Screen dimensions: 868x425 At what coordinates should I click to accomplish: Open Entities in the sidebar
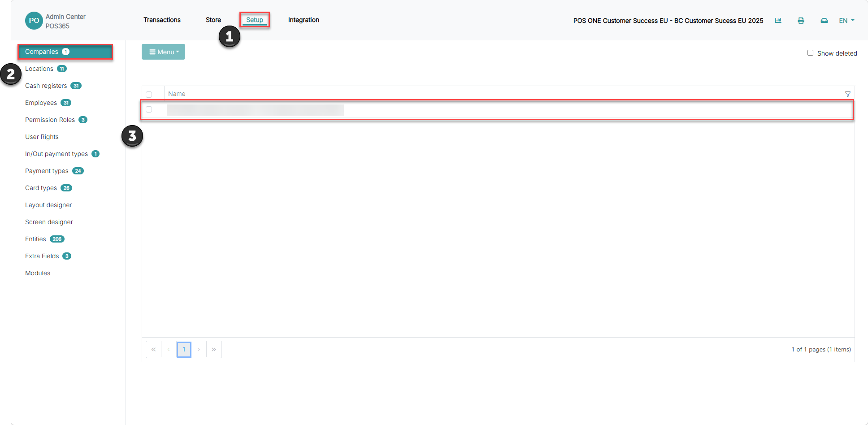35,239
